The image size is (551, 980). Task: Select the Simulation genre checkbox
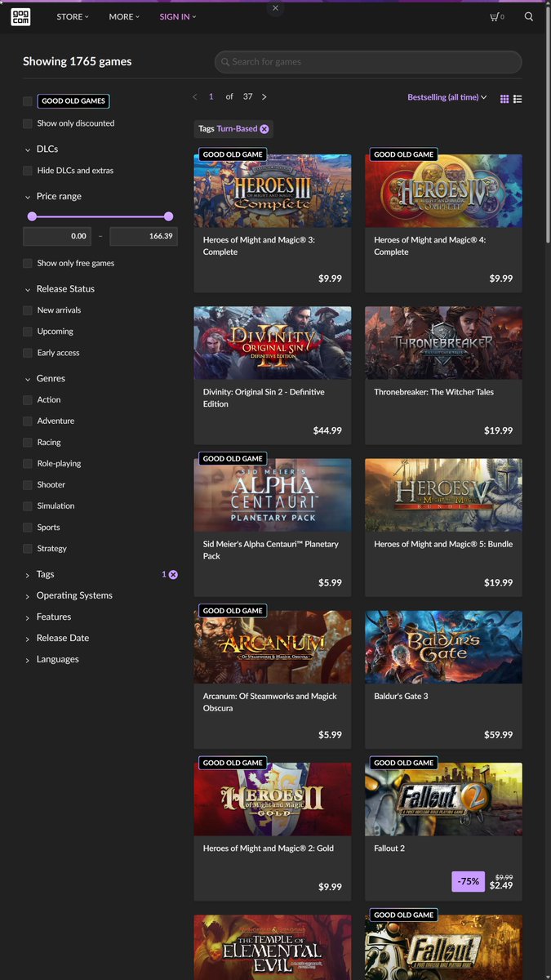click(x=28, y=506)
